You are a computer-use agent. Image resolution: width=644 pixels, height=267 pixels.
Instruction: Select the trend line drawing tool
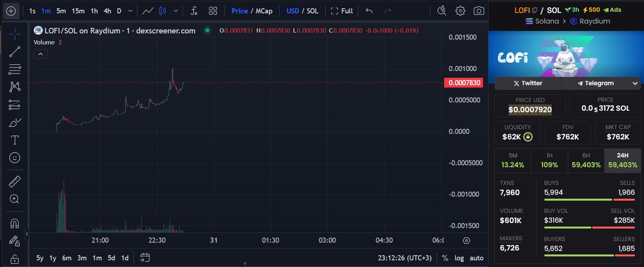click(14, 51)
